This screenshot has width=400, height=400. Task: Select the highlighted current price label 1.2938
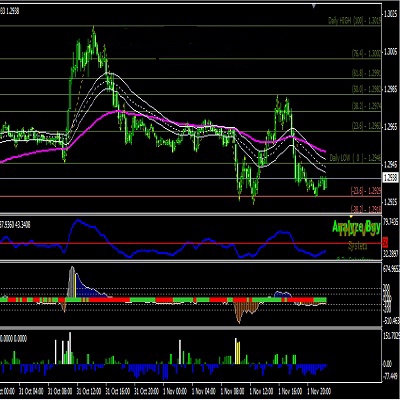tap(390, 177)
